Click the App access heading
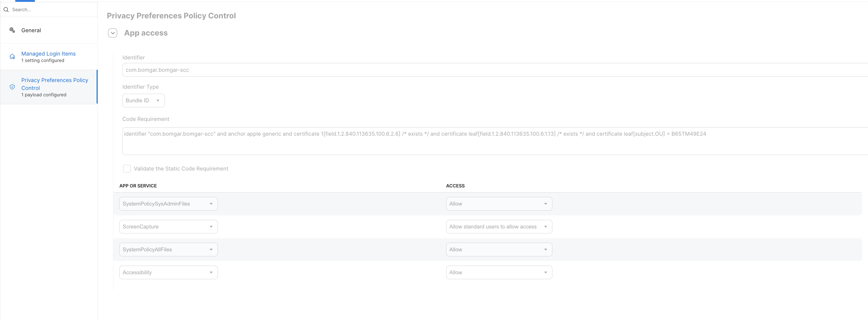 pos(146,33)
